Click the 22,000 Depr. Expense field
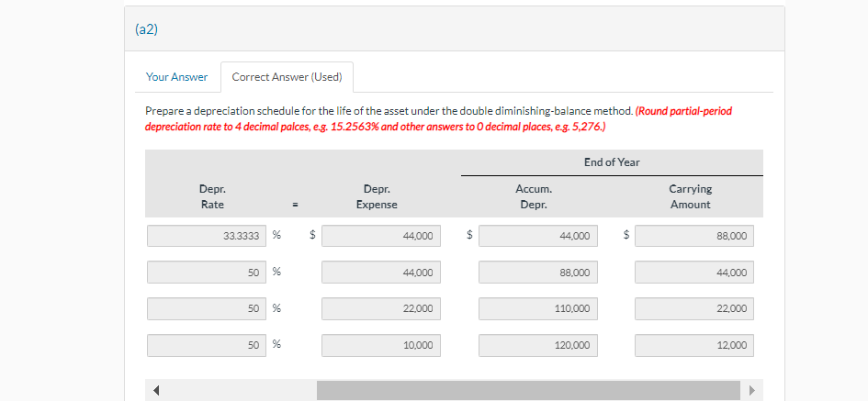Image resolution: width=868 pixels, height=401 pixels. (381, 308)
